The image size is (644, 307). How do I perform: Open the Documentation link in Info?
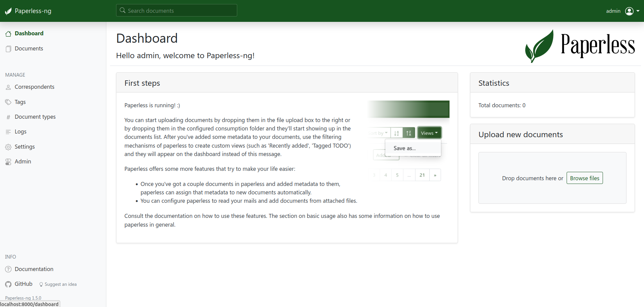click(34, 269)
